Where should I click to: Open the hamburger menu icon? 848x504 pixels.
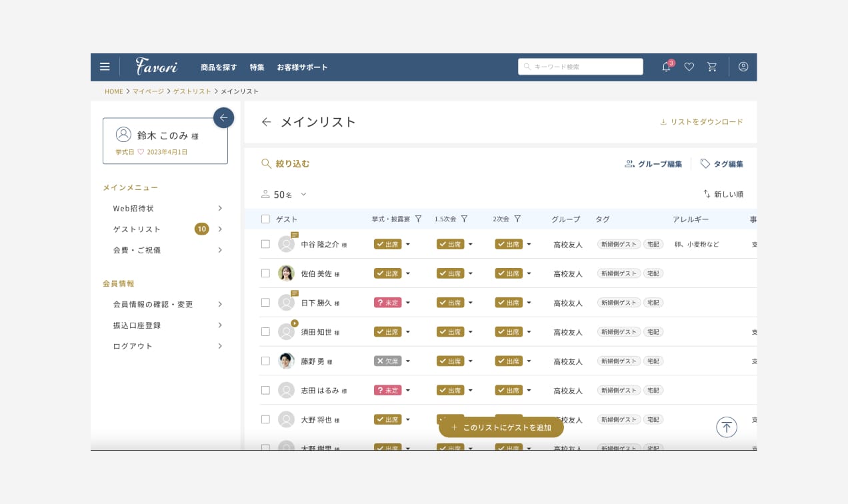pos(105,67)
